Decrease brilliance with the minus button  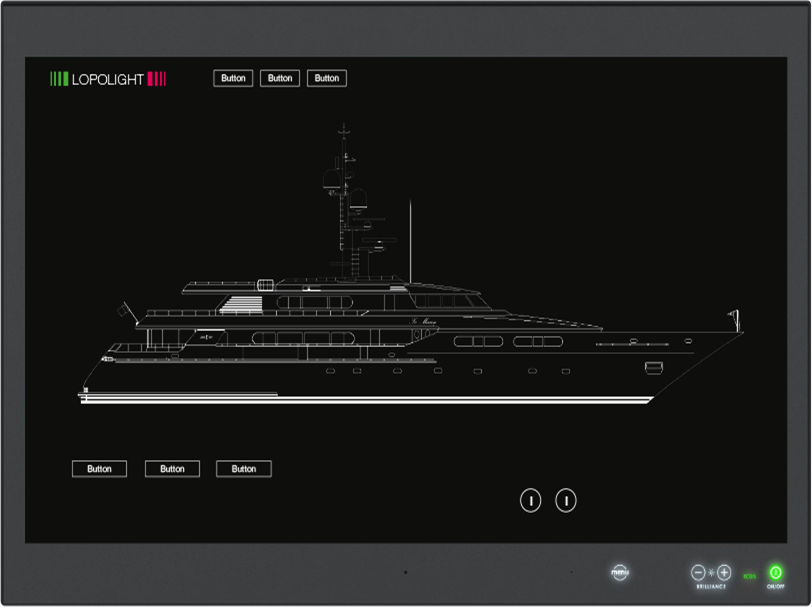(x=698, y=572)
